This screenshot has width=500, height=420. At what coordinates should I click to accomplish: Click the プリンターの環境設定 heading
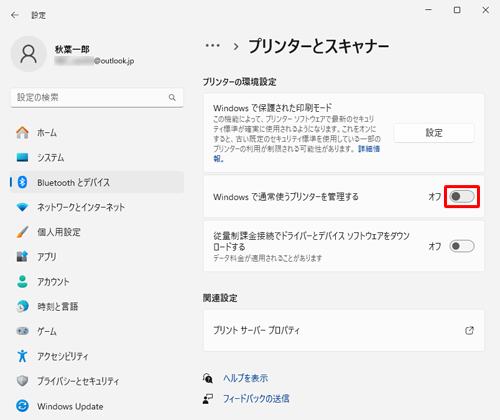click(239, 82)
